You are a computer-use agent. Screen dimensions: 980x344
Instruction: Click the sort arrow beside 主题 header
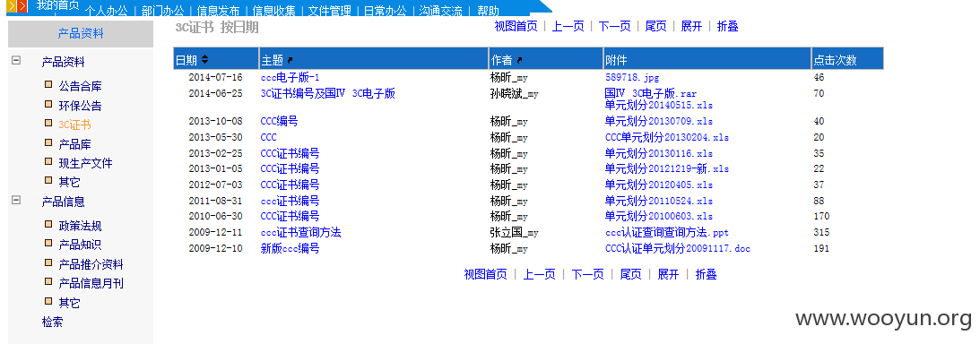pyautogui.click(x=290, y=61)
